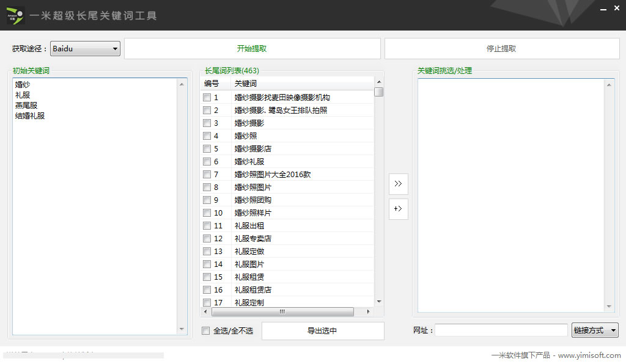This screenshot has width=626, height=364.
Task: Check row 7 婚纱照图片大全2016款 checkbox
Action: [x=207, y=174]
